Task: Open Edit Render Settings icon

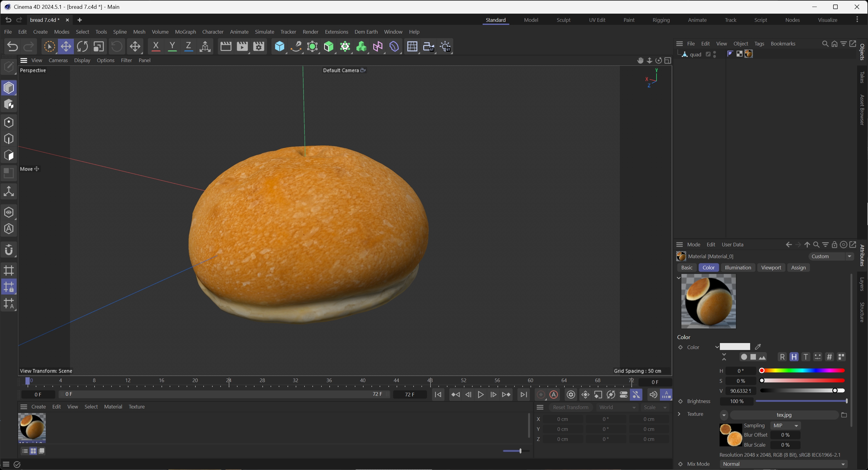Action: (x=258, y=46)
